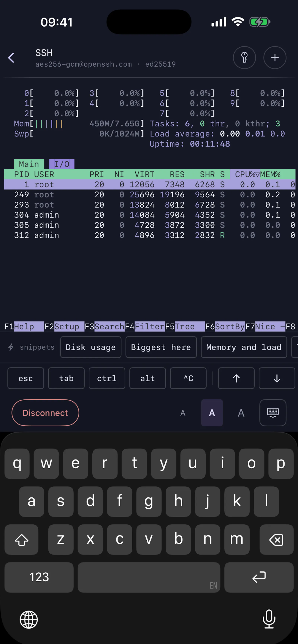Tap the back chevron arrow

tap(11, 58)
